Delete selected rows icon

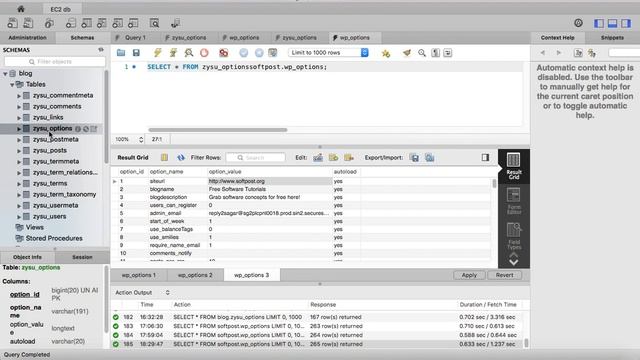[349, 158]
